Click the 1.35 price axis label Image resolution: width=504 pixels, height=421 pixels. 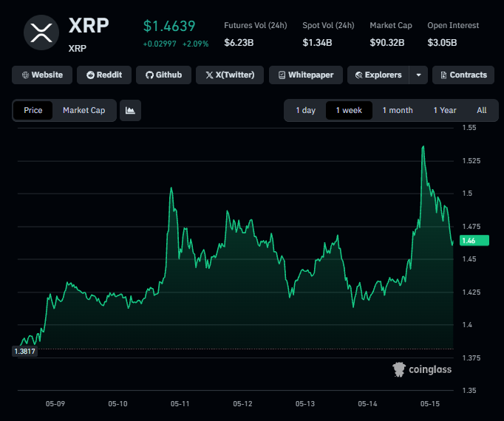pos(469,391)
